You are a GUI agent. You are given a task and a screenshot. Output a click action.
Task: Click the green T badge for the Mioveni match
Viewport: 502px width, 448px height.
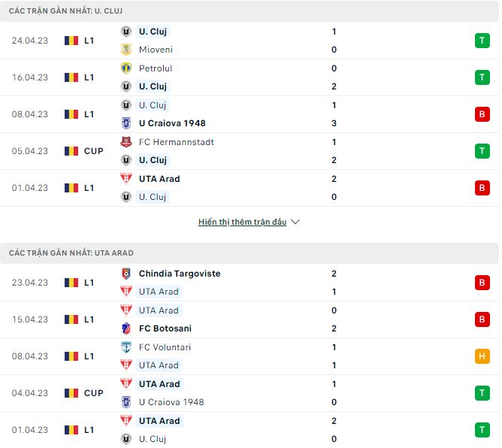pyautogui.click(x=482, y=41)
